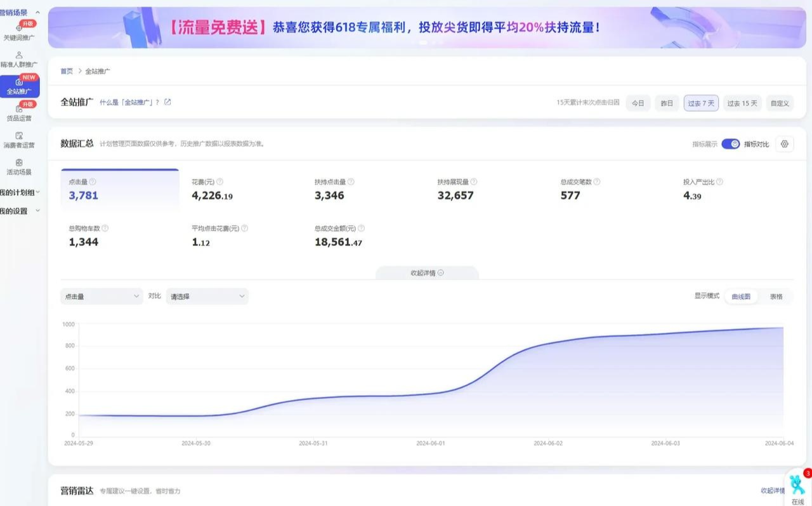Switch display mode to 表格
Viewport: 812px width, 506px height.
click(x=776, y=296)
